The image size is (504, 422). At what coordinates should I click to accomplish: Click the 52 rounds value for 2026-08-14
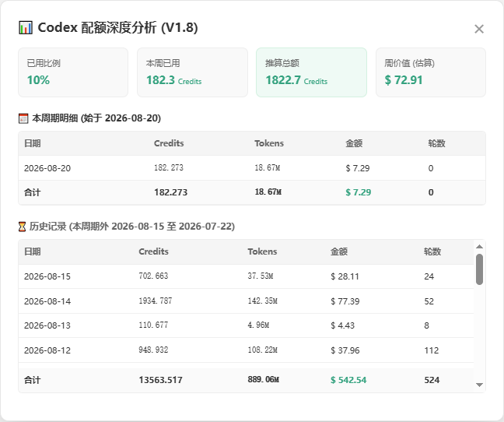pyautogui.click(x=429, y=301)
